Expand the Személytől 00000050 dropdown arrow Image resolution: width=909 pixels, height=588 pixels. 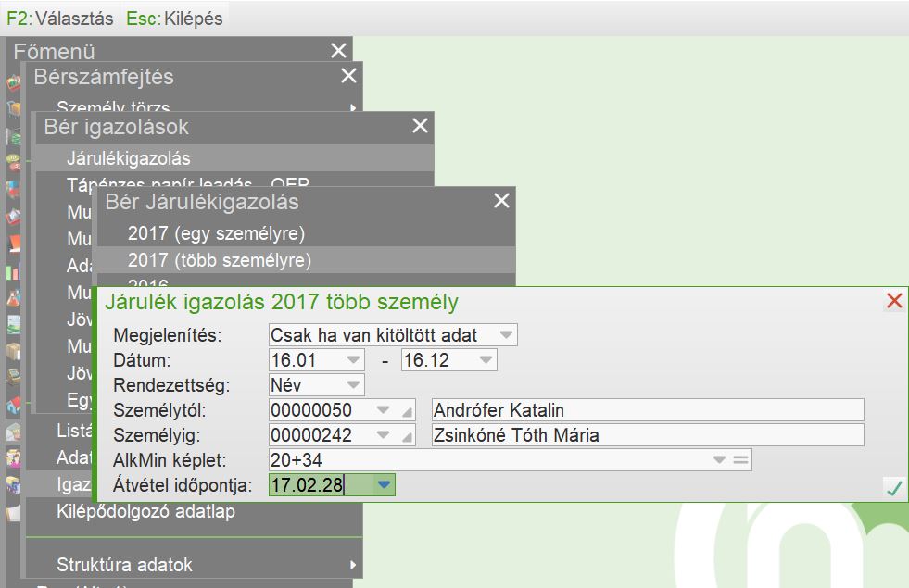[384, 409]
